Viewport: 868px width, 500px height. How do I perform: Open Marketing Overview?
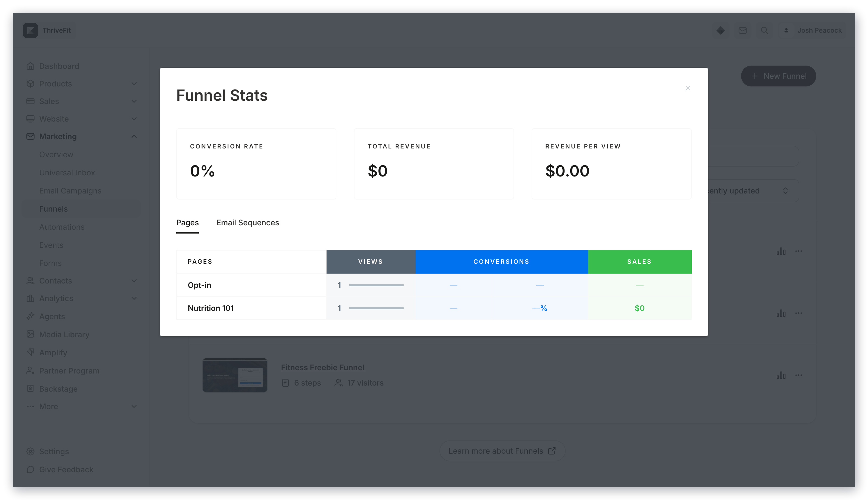56,155
